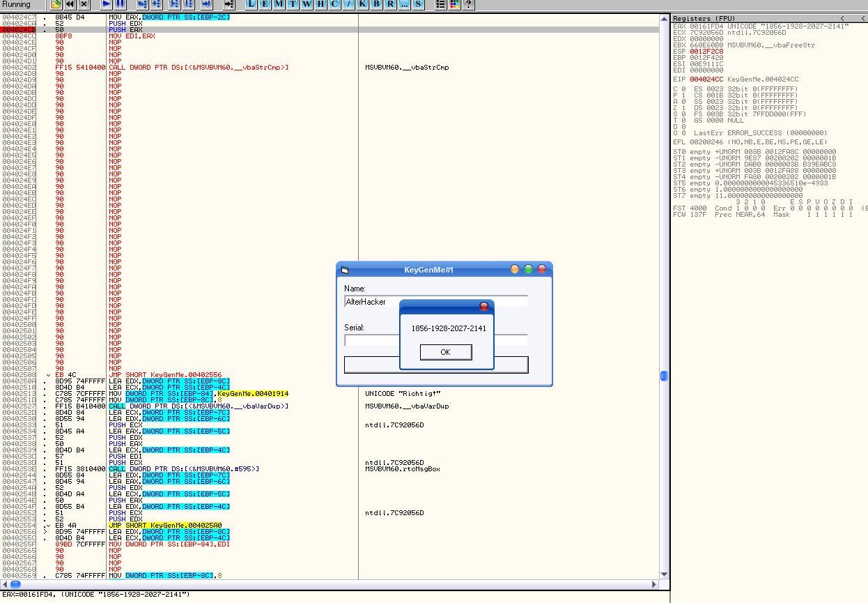868x603 pixels.
Task: Open Executable modules (E) window
Action: click(265, 4)
